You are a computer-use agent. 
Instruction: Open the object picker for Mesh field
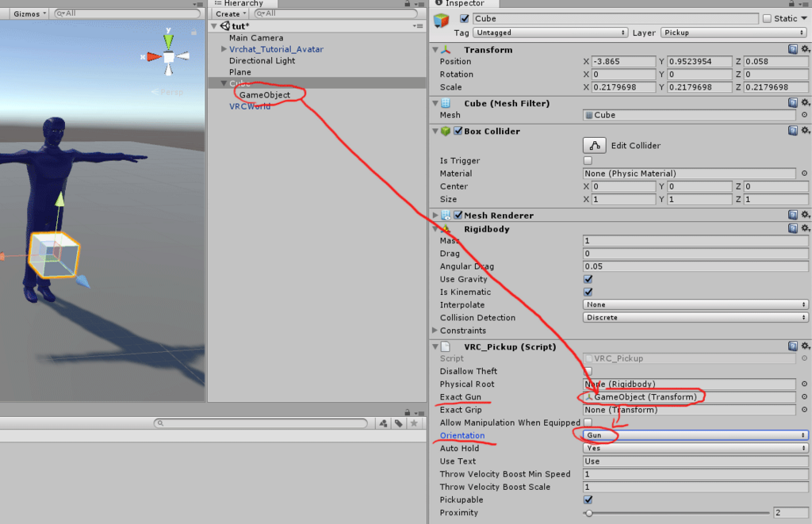click(804, 115)
